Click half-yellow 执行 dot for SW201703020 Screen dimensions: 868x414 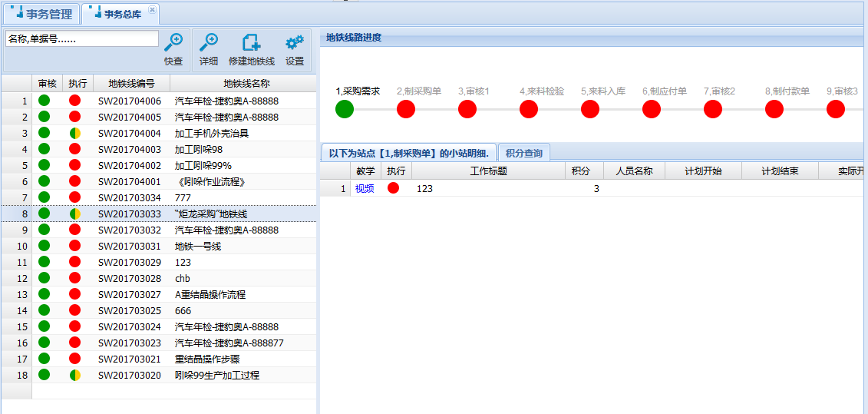point(75,375)
